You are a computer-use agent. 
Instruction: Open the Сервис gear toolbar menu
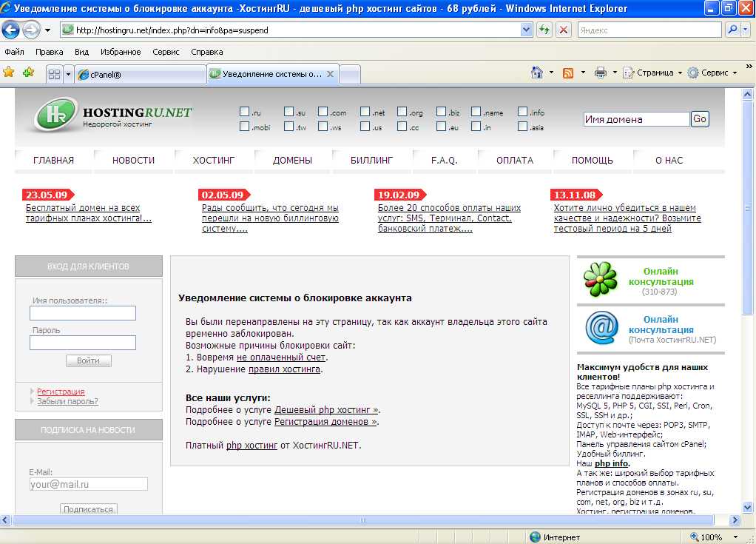coord(712,73)
